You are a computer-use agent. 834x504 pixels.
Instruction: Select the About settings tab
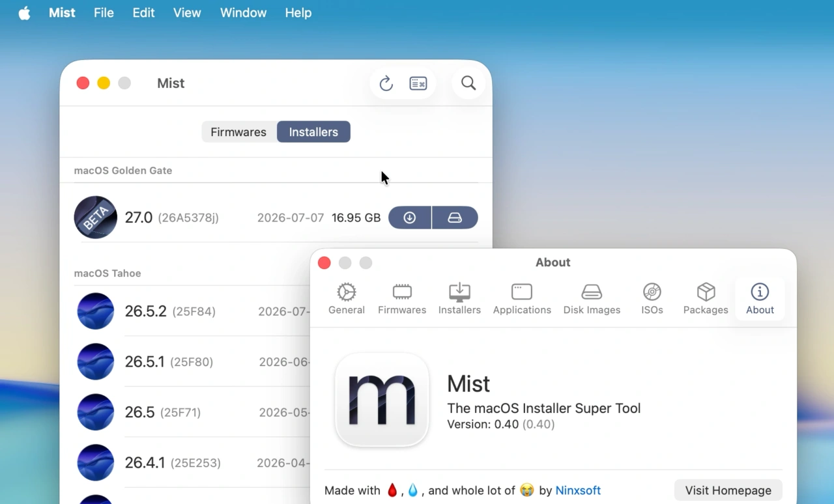point(760,299)
